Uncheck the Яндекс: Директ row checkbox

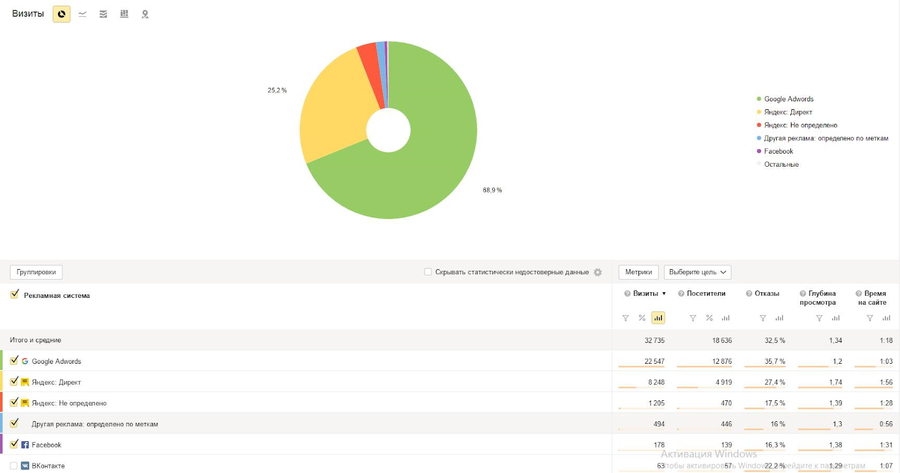14,381
